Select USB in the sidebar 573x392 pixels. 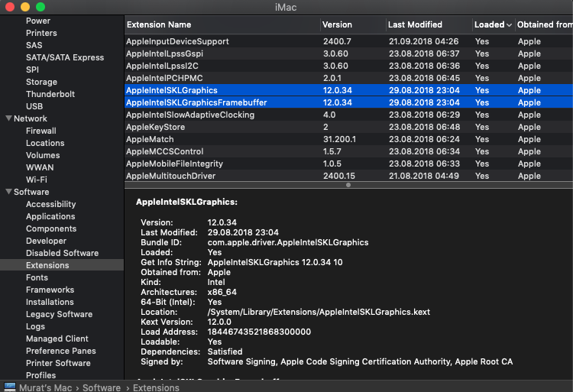(34, 106)
